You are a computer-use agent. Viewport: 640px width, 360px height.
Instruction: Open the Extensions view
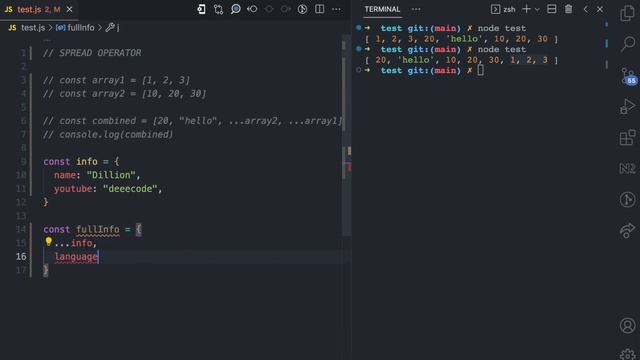[x=627, y=138]
